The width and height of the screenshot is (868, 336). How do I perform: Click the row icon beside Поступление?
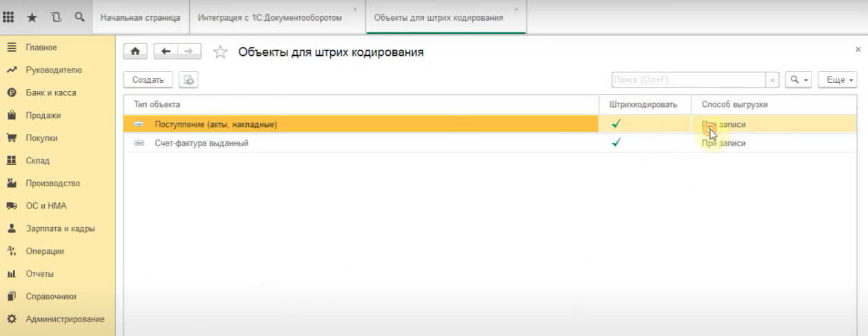[x=139, y=125]
